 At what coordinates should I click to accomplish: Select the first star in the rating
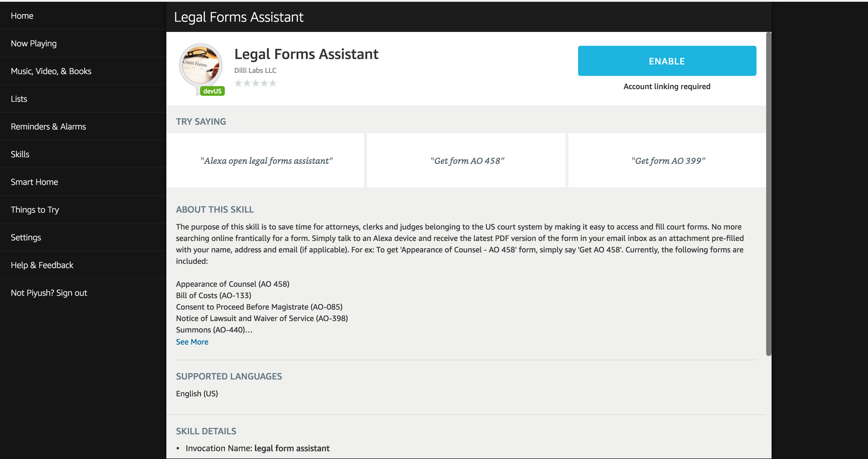pos(238,83)
